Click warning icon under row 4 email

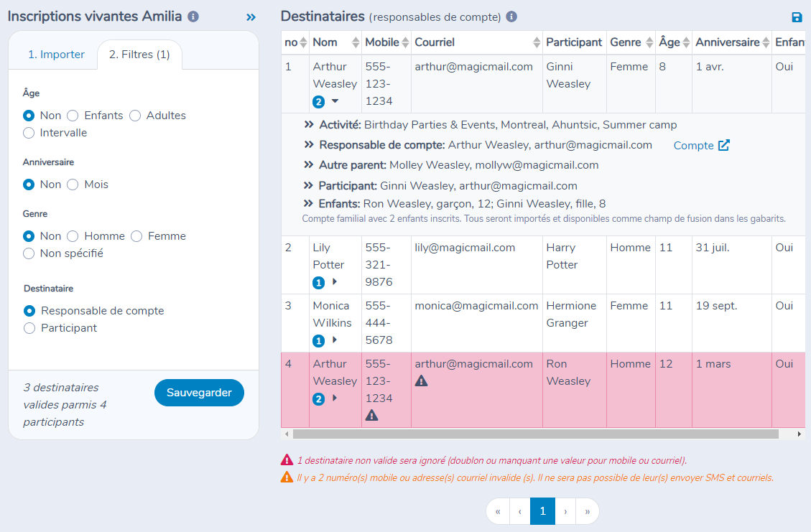(421, 381)
